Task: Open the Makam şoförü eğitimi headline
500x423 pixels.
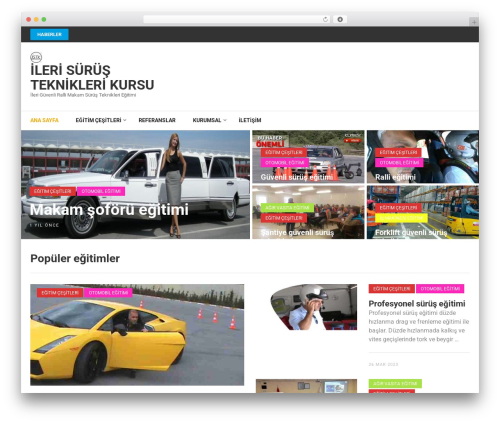Action: point(109,210)
